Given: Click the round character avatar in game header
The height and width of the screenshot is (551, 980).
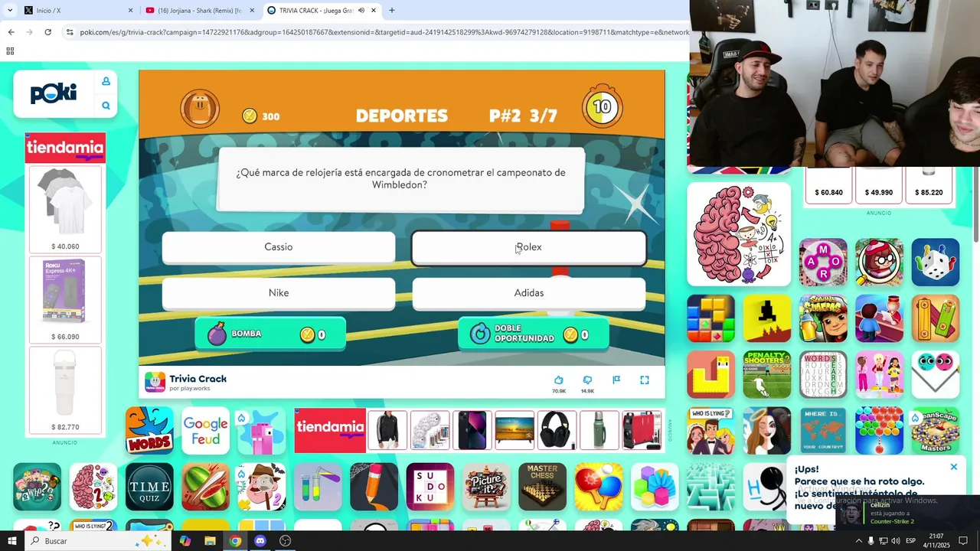Looking at the screenshot, I should pos(200,108).
